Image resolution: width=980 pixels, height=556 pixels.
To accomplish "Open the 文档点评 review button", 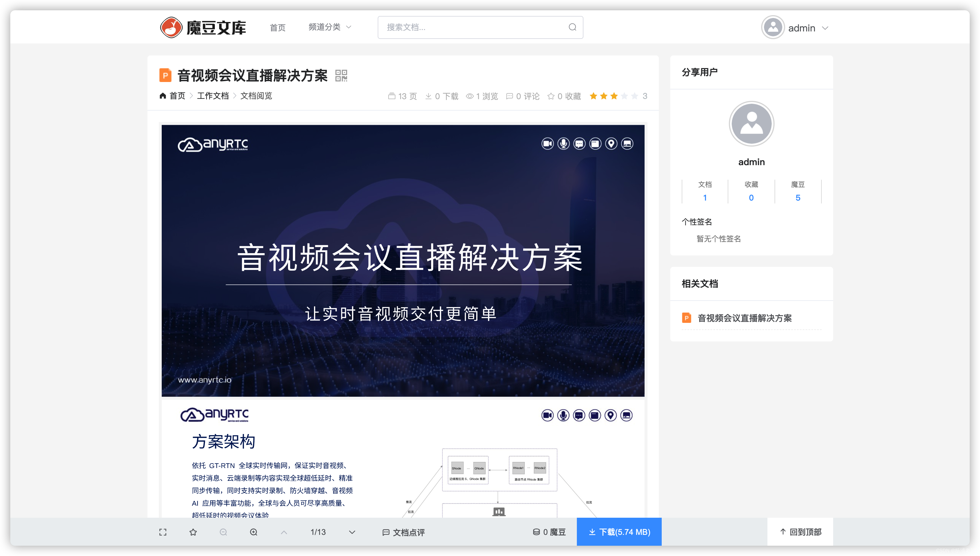I will (403, 532).
